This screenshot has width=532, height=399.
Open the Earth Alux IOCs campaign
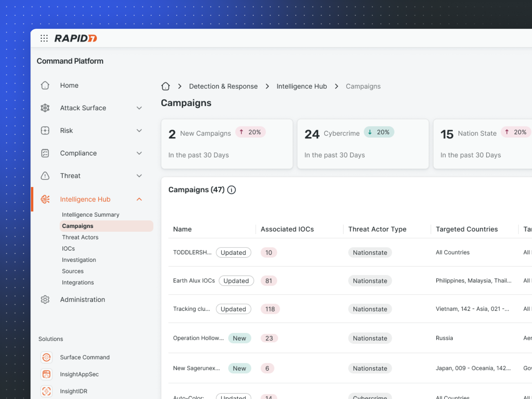(x=194, y=280)
